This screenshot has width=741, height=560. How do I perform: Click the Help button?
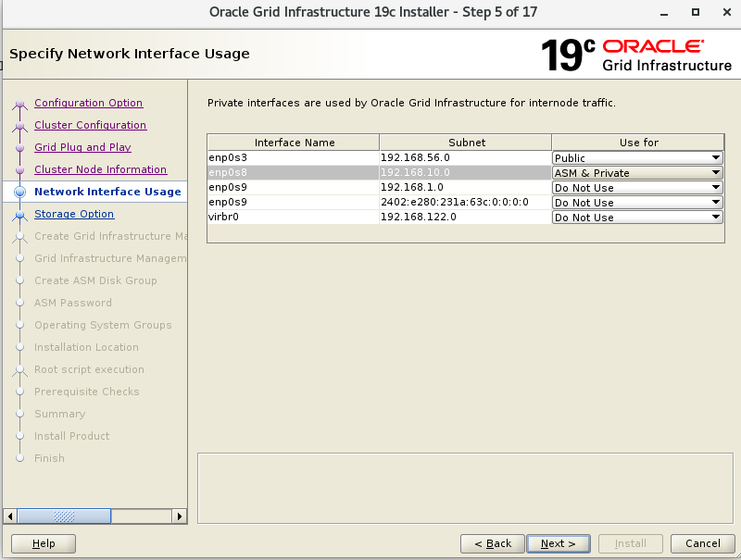[44, 543]
